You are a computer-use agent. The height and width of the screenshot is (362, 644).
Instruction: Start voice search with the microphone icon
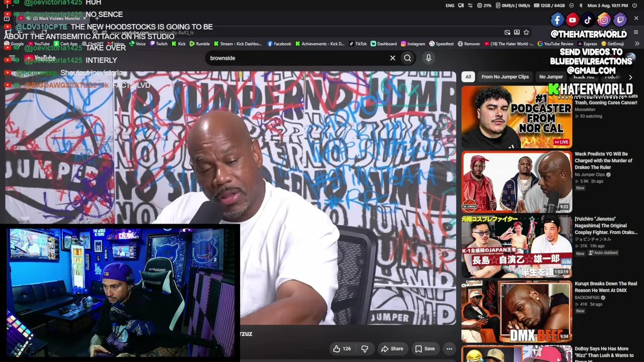tap(429, 58)
